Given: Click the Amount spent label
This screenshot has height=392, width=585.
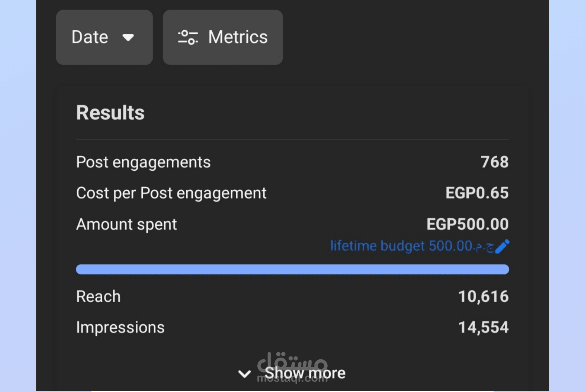Looking at the screenshot, I should tap(126, 224).
